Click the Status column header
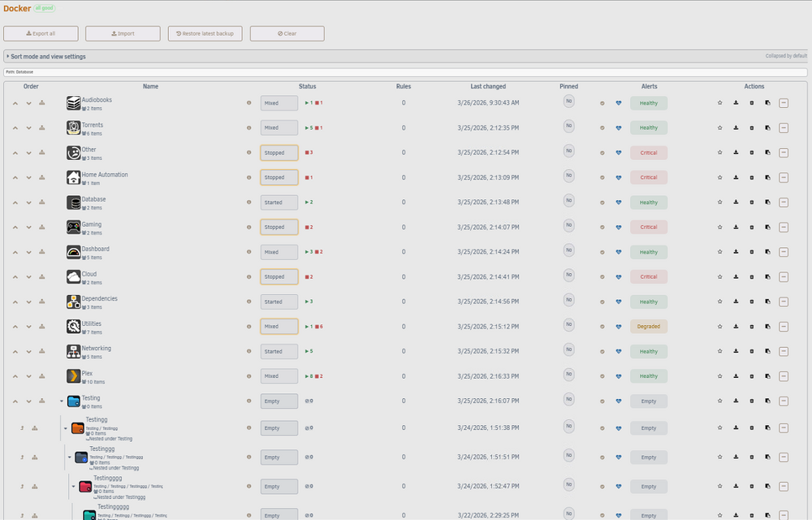The height and width of the screenshot is (520, 812). click(x=307, y=86)
